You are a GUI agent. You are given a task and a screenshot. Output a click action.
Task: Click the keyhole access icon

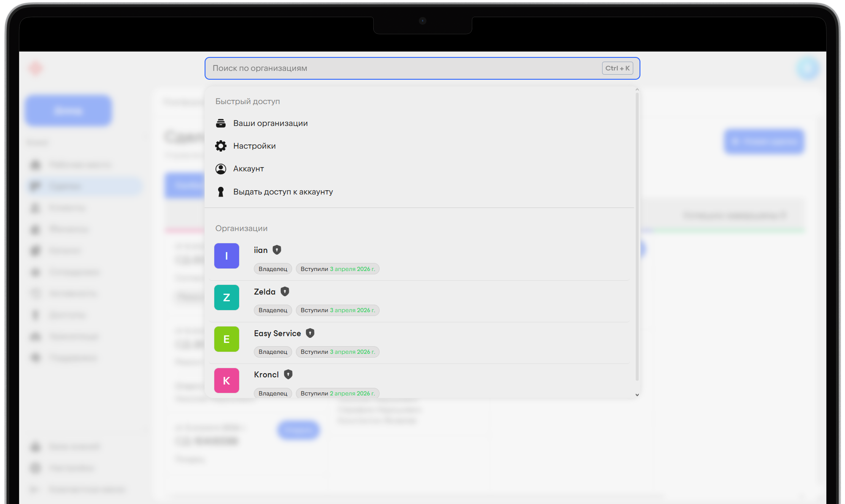221,192
